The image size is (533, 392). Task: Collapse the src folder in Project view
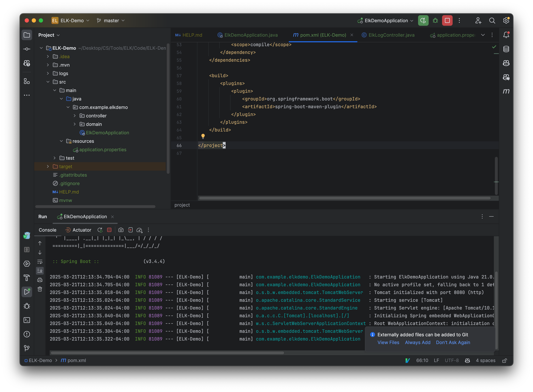(48, 82)
